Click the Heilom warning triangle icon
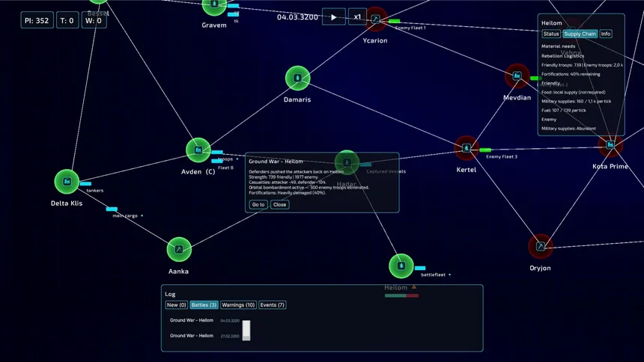The width and height of the screenshot is (644, 362). click(413, 287)
